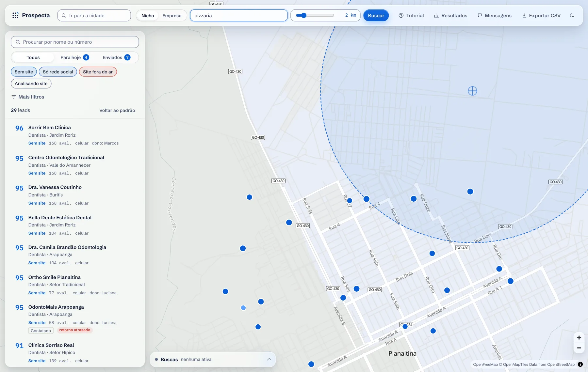Switch to the Enviados tab
588x372 pixels.
pos(117,57)
